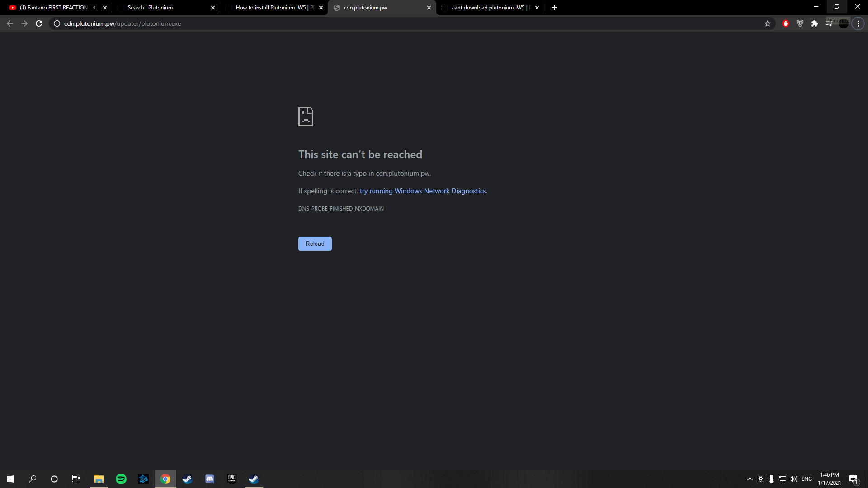
Task: Switch to the Search | Plutonium tab
Action: click(165, 8)
